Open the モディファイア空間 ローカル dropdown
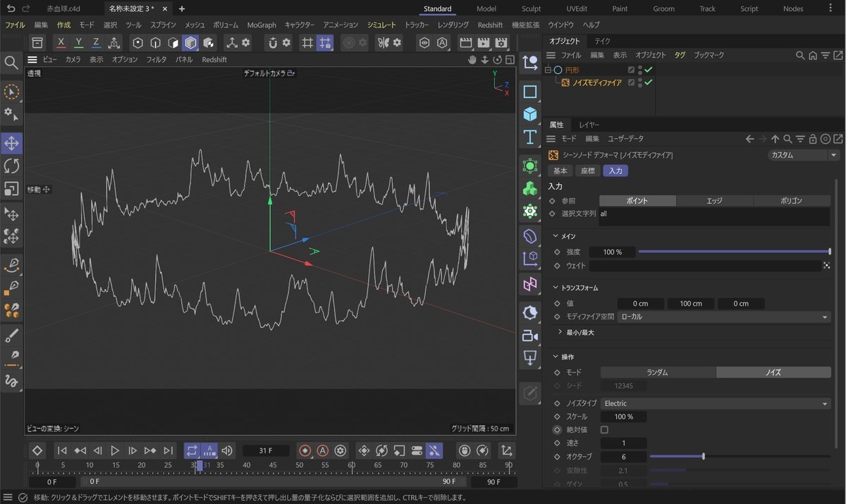 (724, 317)
